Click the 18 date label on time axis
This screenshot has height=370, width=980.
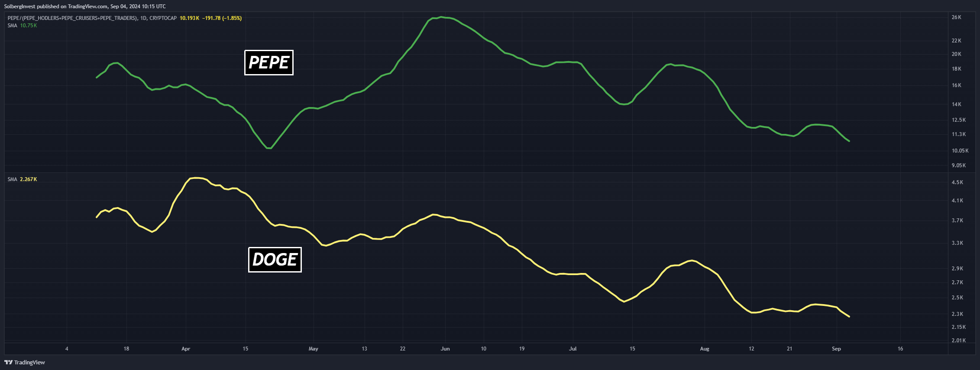126,349
